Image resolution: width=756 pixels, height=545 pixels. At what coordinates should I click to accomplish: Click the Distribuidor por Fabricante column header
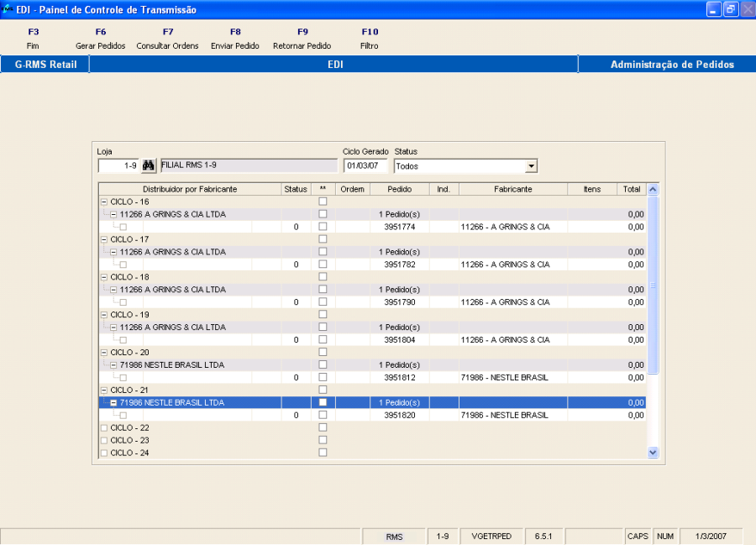click(190, 190)
